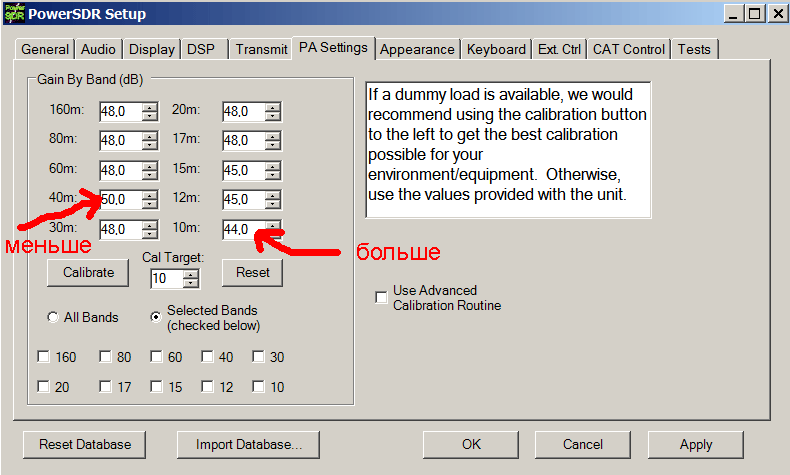Decrease 10m gain using down arrow

pyautogui.click(x=272, y=233)
